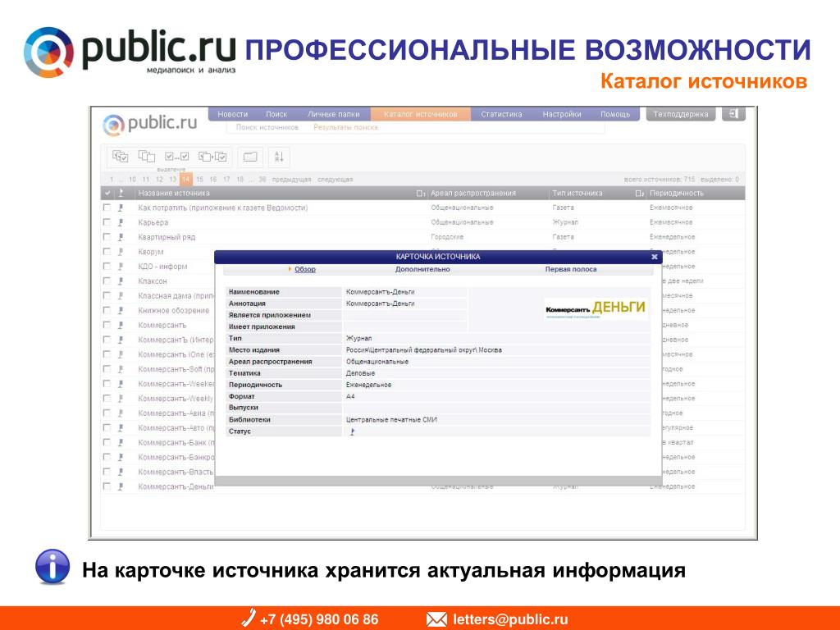Click the sort marker next to Название источника
The width and height of the screenshot is (840, 630).
pos(421,194)
